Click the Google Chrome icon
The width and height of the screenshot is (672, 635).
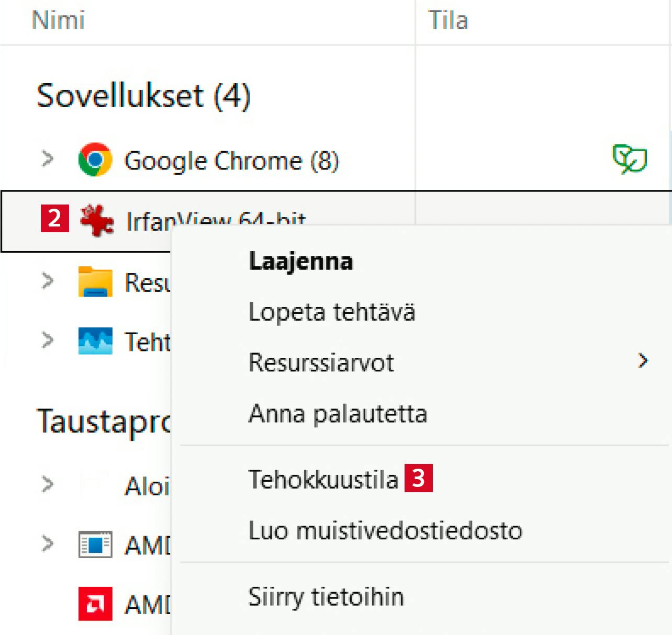(95, 160)
